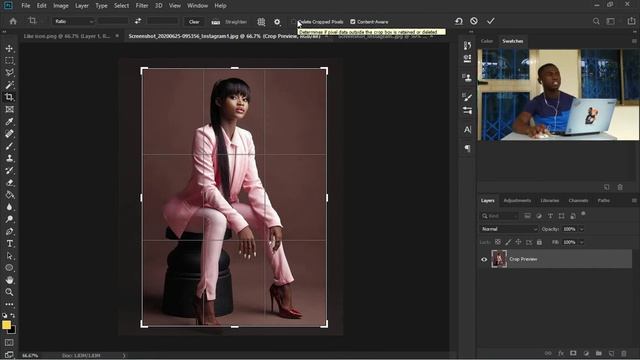
Task: Open the Image menu
Action: point(61,6)
